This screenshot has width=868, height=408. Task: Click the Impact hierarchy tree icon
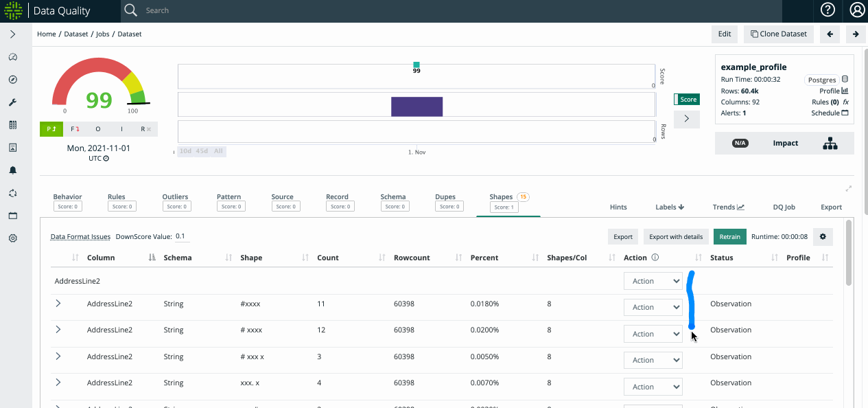pyautogui.click(x=830, y=144)
